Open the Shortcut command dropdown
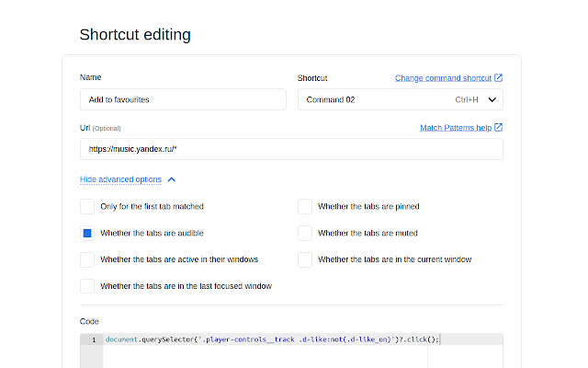This screenshot has width=588, height=368. pos(400,99)
